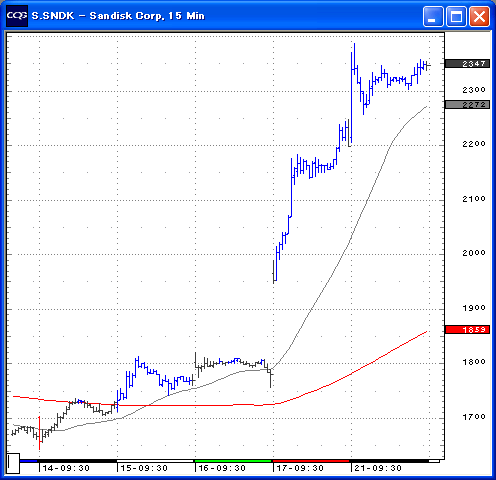Click the 17-09:30 date label
This screenshot has height=480, width=496.
pos(300,468)
